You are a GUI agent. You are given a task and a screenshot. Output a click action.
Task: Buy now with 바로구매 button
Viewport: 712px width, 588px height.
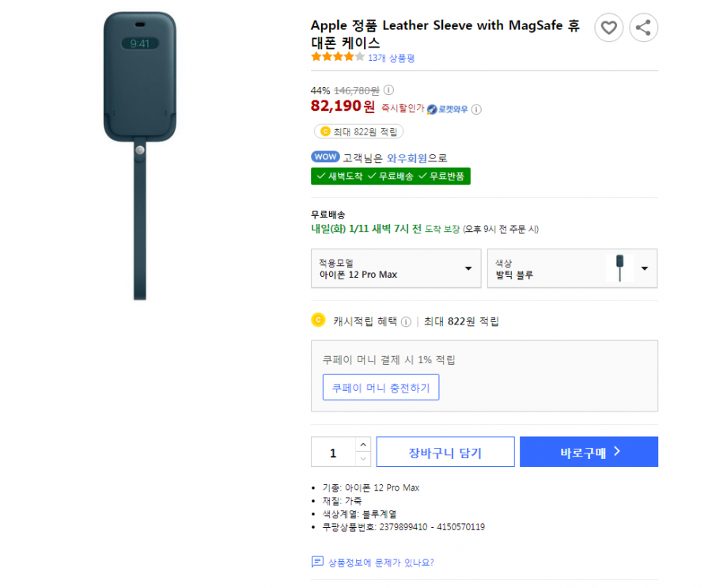point(589,452)
